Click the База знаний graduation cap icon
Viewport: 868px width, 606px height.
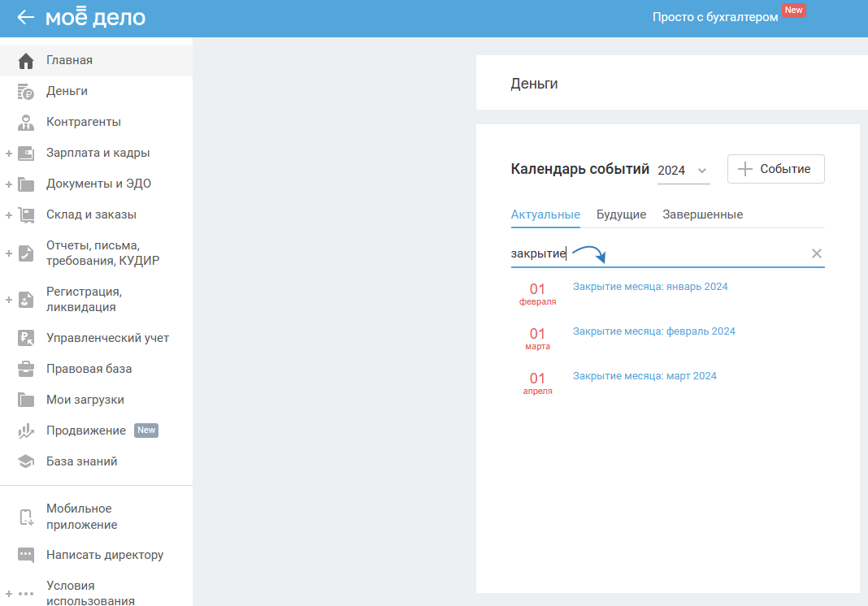tap(26, 461)
